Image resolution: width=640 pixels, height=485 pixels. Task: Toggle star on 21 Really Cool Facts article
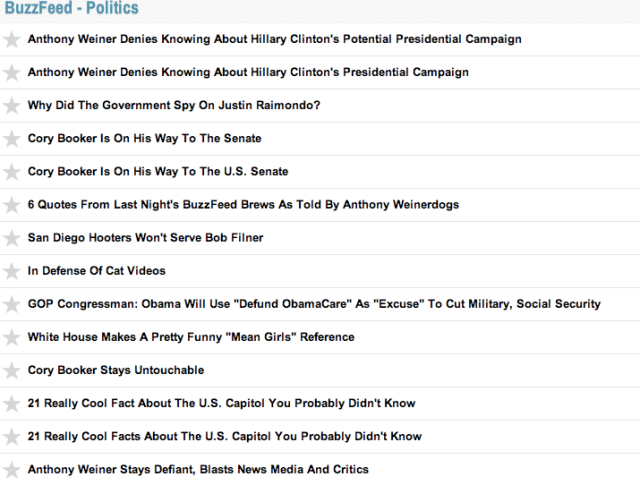point(12,436)
